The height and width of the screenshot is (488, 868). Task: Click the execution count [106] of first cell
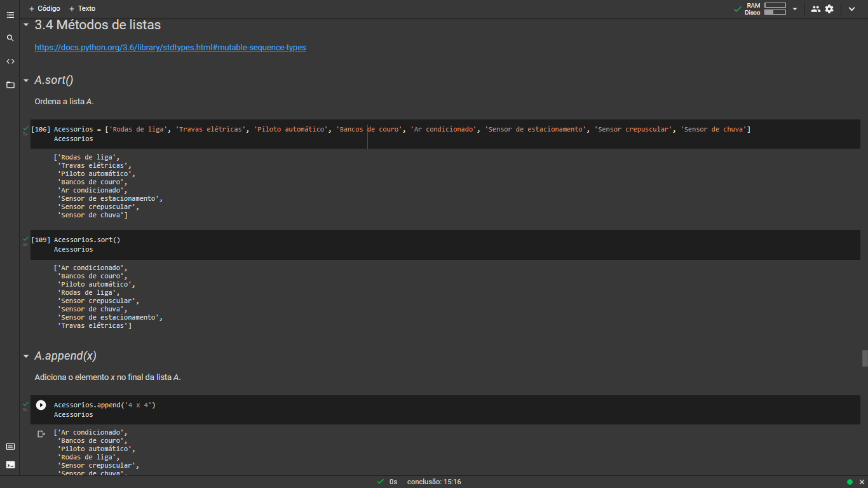pos(41,130)
